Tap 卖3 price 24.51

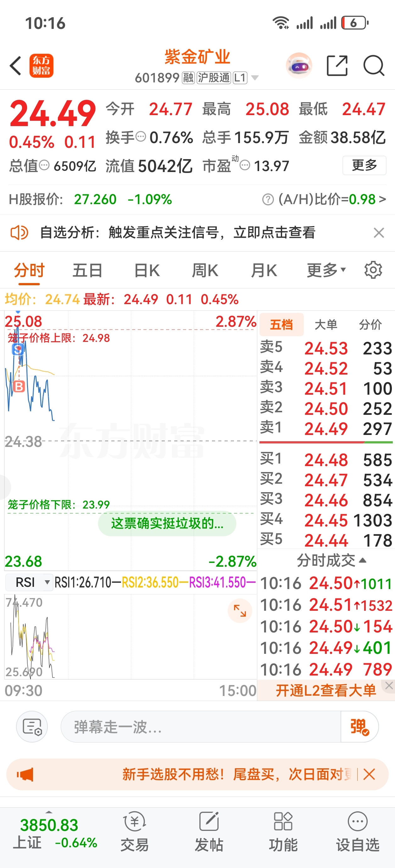click(x=326, y=388)
